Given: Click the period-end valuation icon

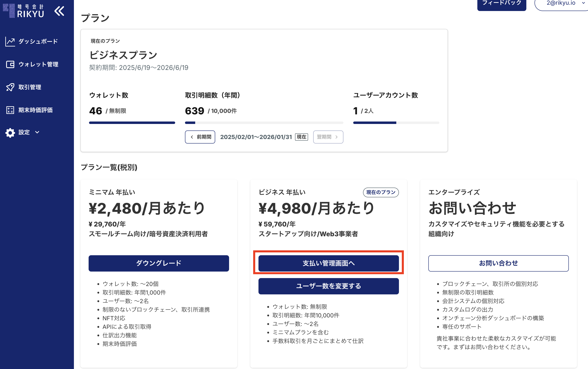Looking at the screenshot, I should pyautogui.click(x=10, y=110).
